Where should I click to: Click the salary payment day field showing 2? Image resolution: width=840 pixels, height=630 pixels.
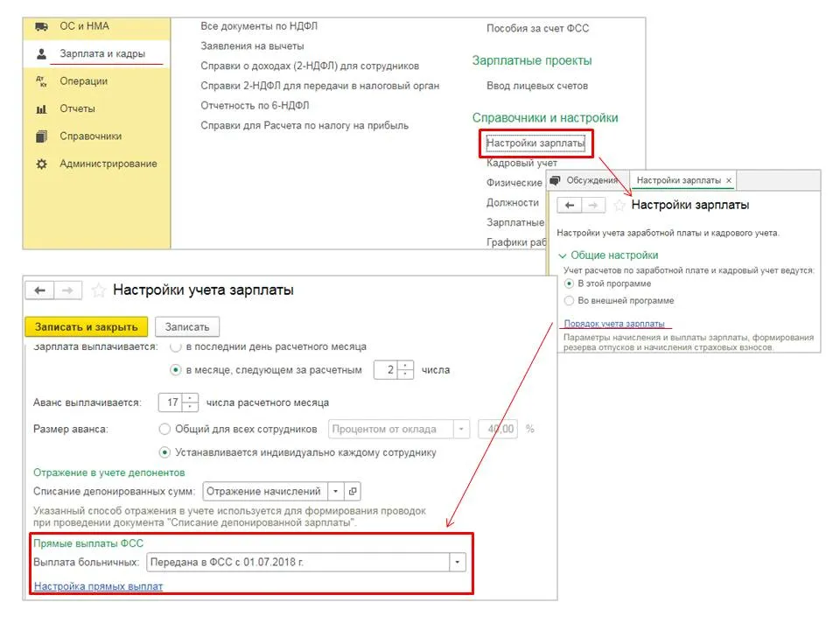[386, 370]
